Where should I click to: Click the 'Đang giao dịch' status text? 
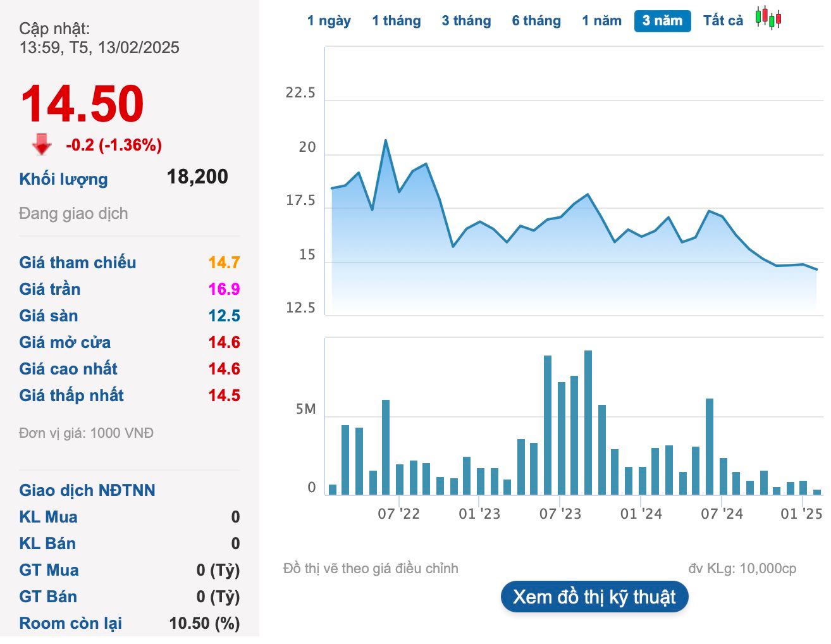[x=73, y=213]
